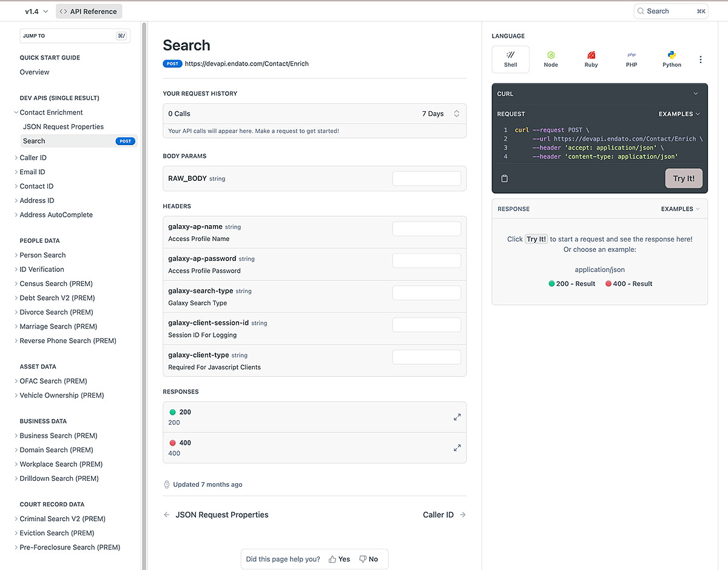Click the thumbs up Yes button

[x=339, y=559]
